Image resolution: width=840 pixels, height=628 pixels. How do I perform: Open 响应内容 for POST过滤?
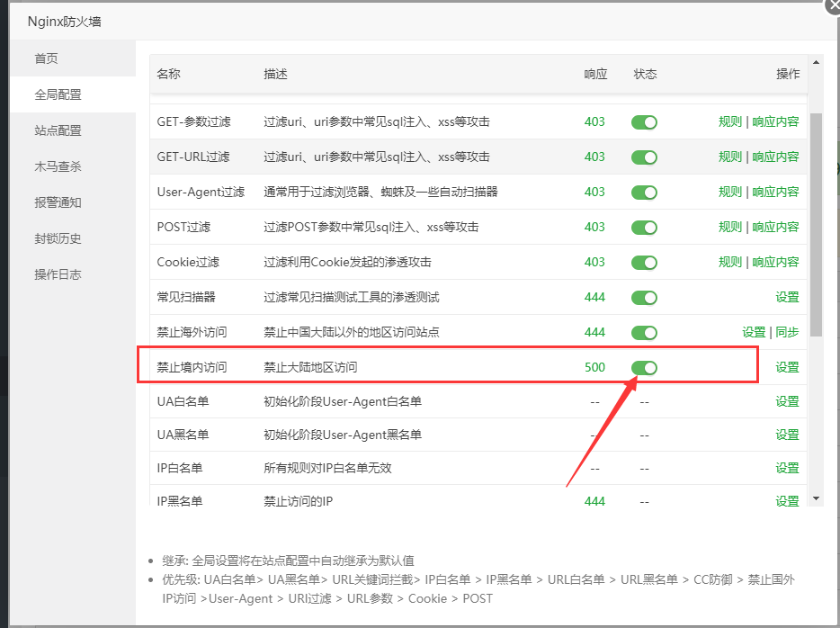click(x=775, y=228)
